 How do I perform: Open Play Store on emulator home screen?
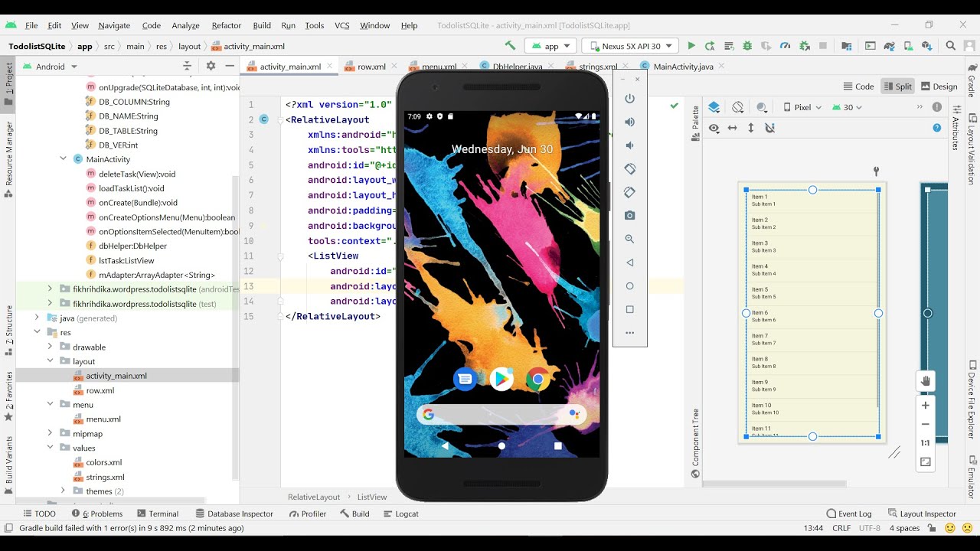pyautogui.click(x=502, y=379)
